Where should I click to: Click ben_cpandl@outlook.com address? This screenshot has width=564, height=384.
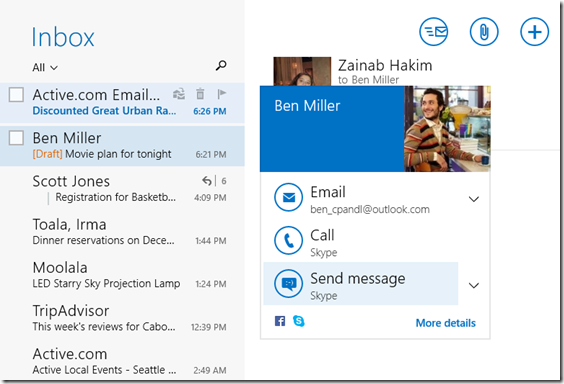[x=370, y=210]
